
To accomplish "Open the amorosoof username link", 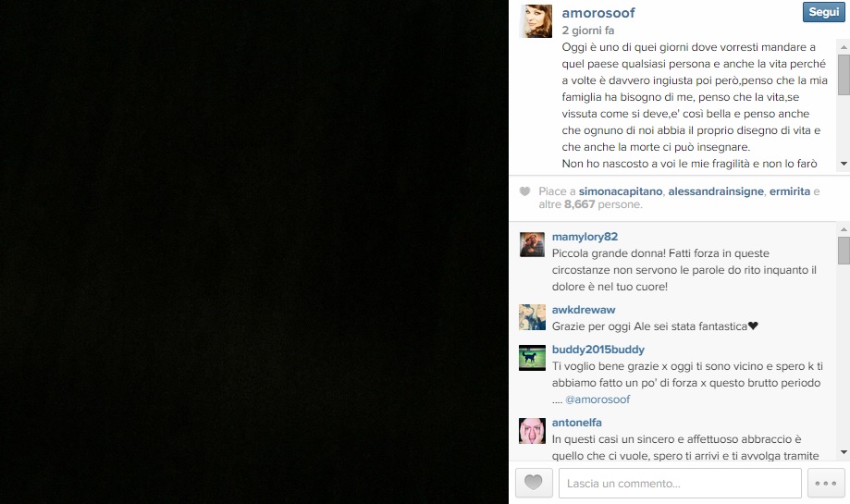I will pos(597,12).
